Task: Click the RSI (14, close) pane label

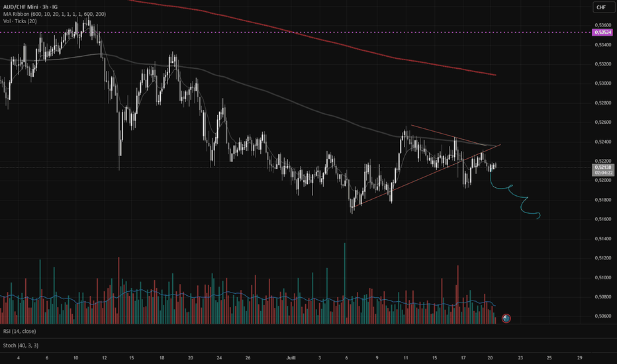Action: [19, 332]
